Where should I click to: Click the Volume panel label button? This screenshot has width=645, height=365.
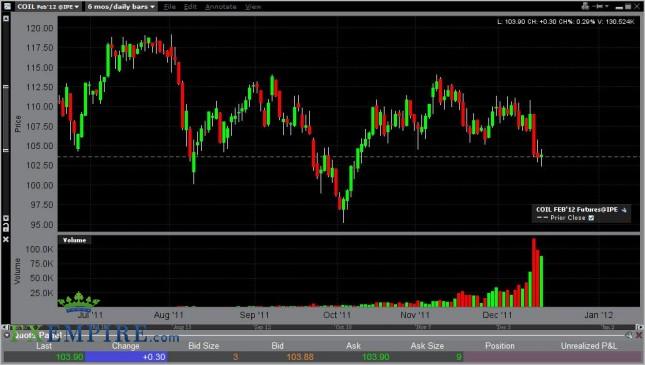(x=74, y=240)
